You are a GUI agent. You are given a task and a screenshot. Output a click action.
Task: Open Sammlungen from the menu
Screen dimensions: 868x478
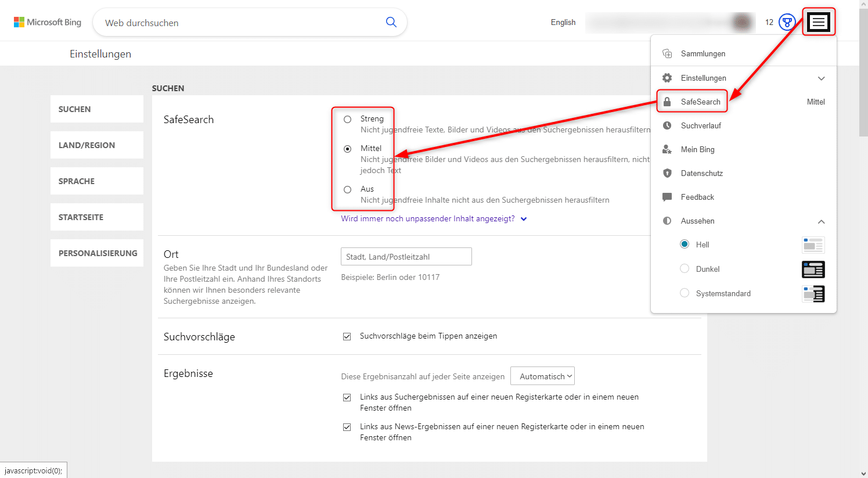point(703,53)
